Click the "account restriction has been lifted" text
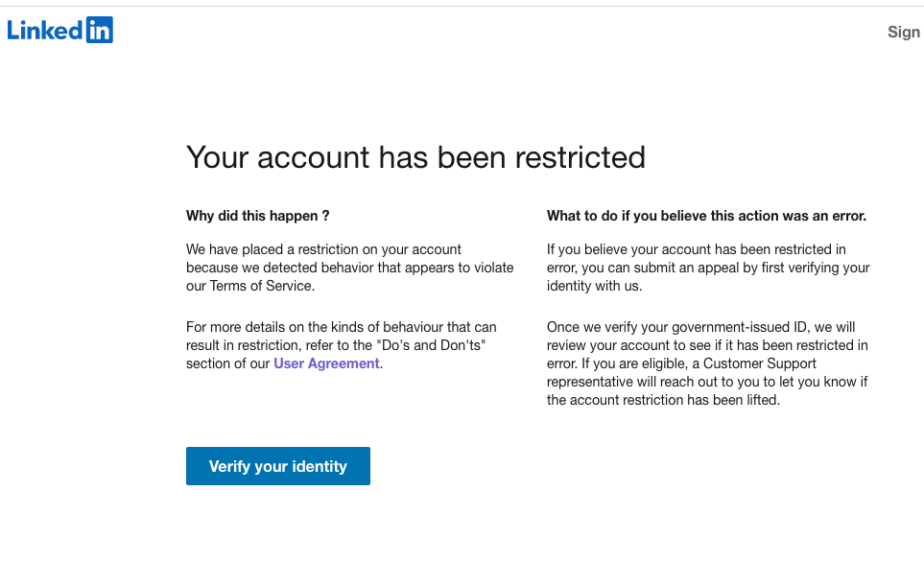 click(675, 400)
